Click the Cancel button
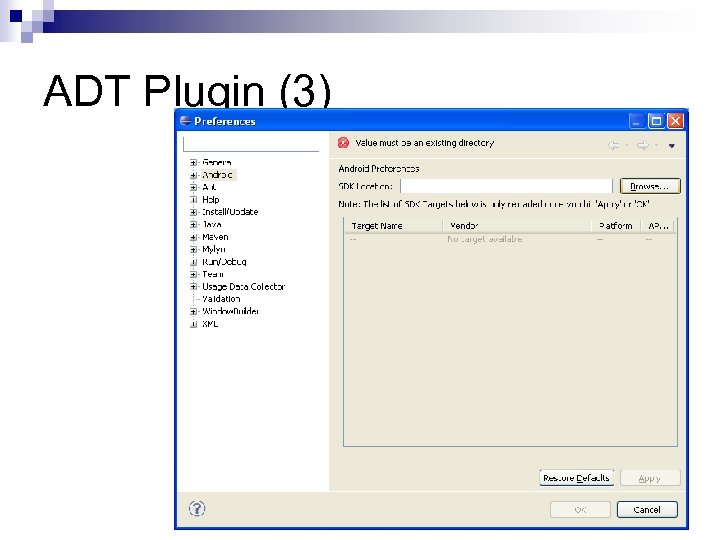720x540 pixels. pyautogui.click(x=647, y=510)
